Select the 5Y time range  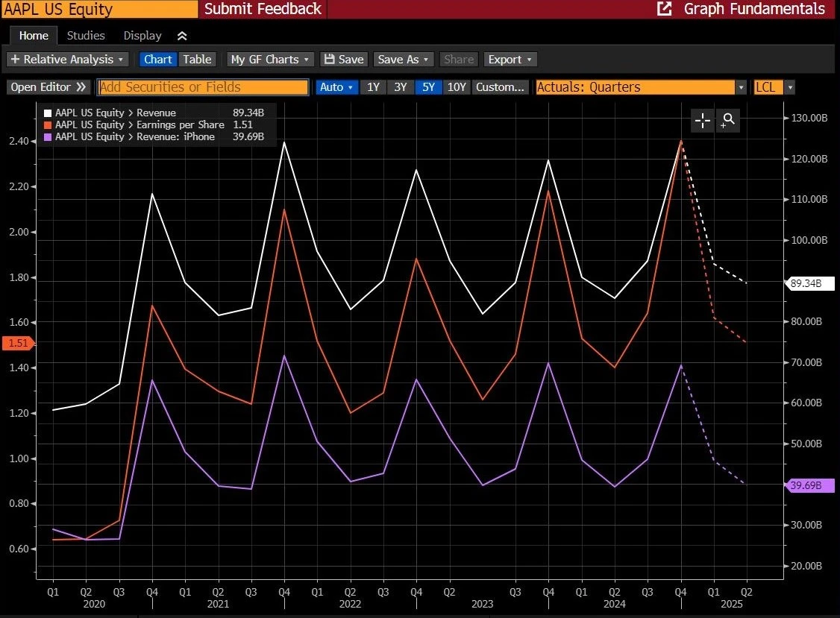[427, 87]
